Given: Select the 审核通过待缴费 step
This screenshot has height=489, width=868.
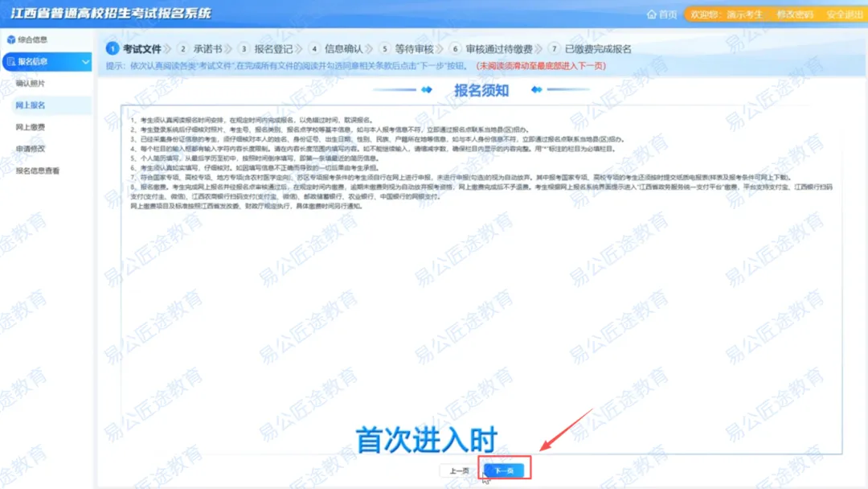Looking at the screenshot, I should click(x=499, y=49).
